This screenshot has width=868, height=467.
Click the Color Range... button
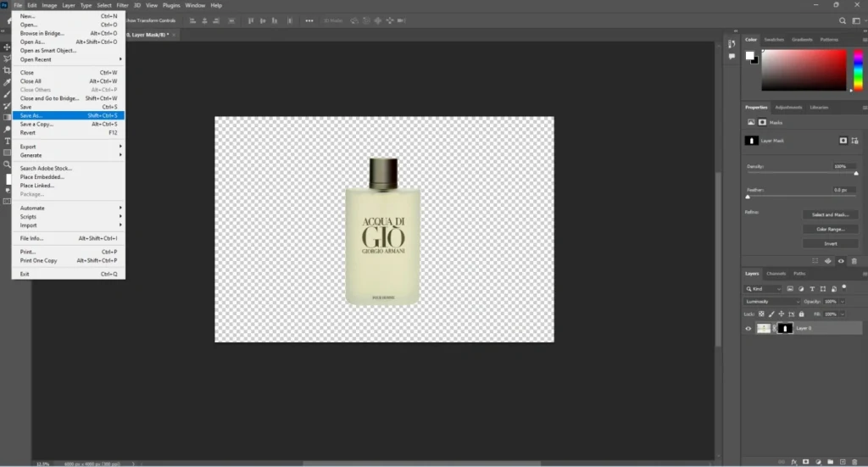click(831, 229)
